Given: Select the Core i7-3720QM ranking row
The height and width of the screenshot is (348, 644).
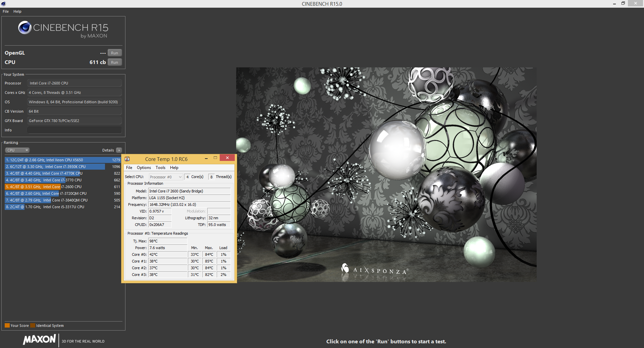Looking at the screenshot, I should click(62, 193).
